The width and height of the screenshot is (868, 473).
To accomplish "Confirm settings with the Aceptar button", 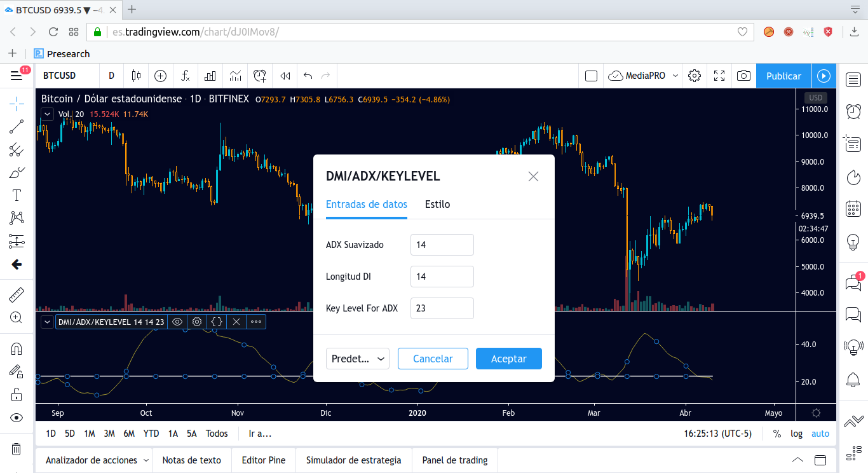I will (508, 359).
